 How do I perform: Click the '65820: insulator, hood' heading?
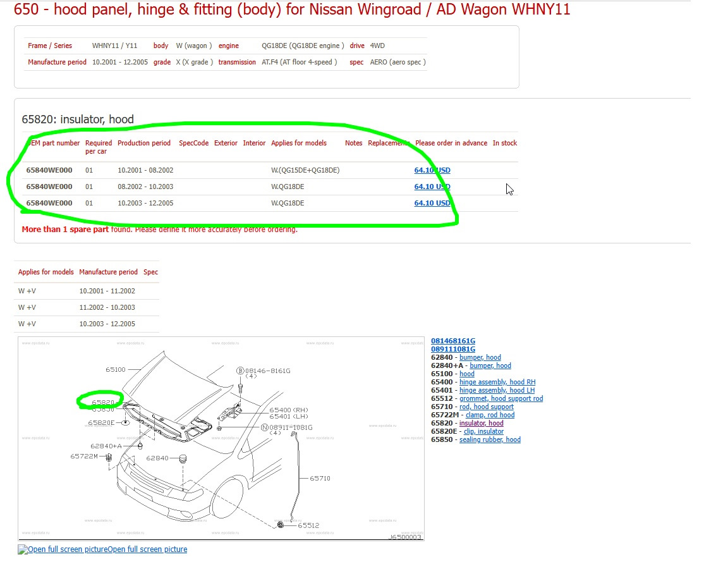click(78, 120)
